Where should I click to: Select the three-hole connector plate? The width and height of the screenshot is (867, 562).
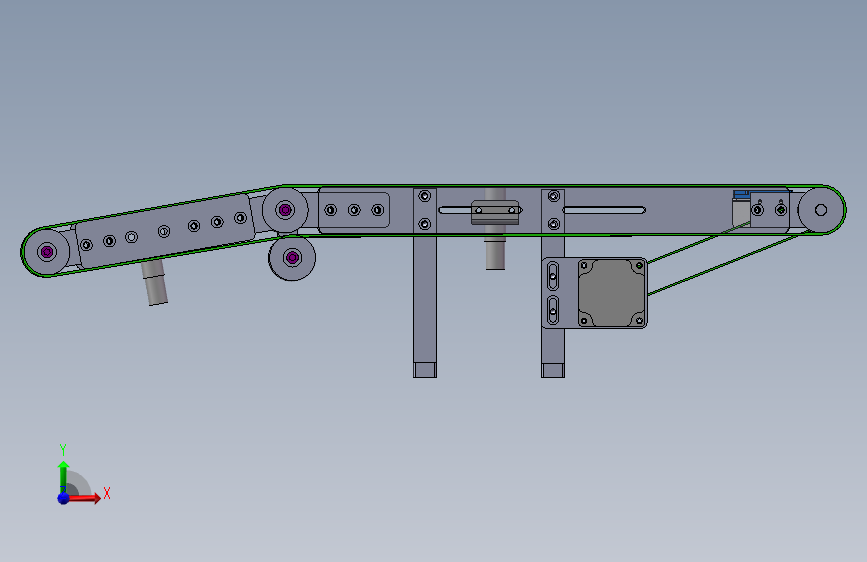(354, 210)
